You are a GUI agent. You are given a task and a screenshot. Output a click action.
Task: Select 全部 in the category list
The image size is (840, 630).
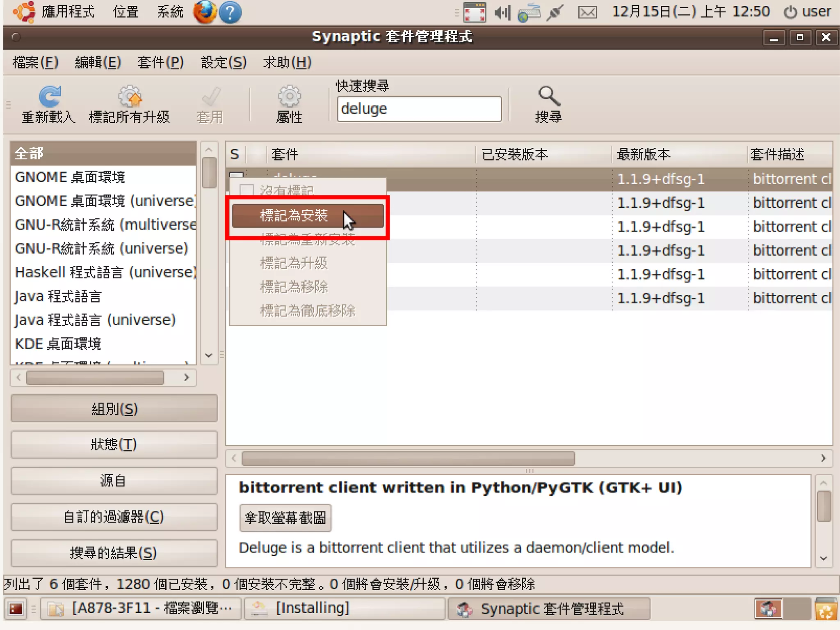click(103, 153)
